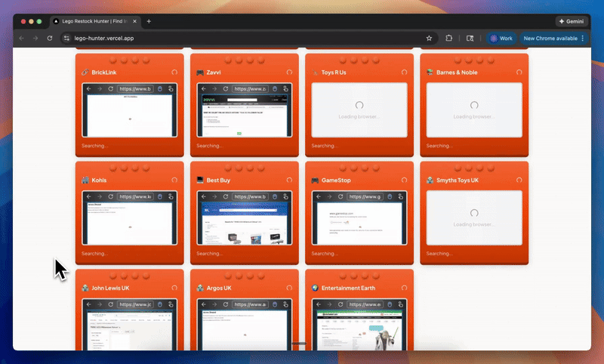The height and width of the screenshot is (364, 604).
Task: Open site information icon beside the URL
Action: (x=66, y=38)
